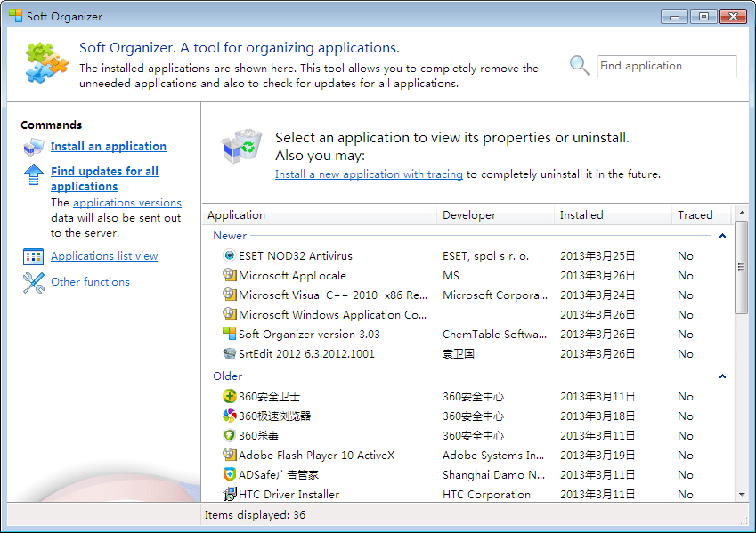Click the Soft Organizer puzzle logo
Screen dimensions: 756x533
tap(45, 62)
